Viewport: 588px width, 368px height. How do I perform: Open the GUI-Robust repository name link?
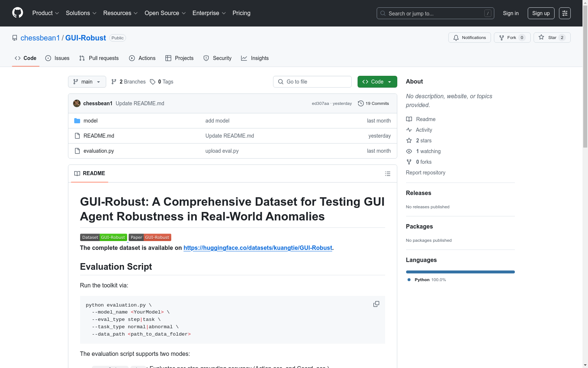[x=86, y=38]
